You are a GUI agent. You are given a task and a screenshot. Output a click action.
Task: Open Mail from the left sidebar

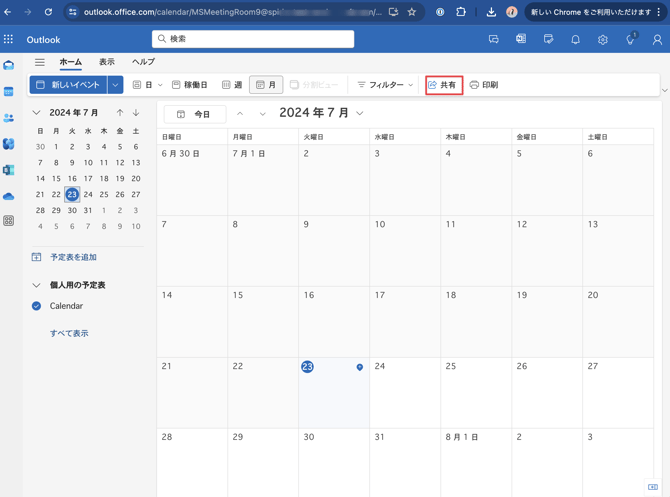click(9, 66)
